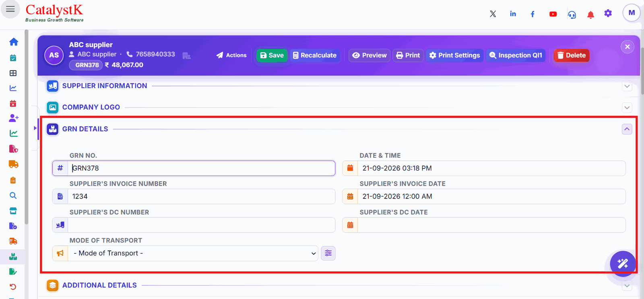The image size is (644, 299).
Task: Click the building icon beside phone number
Action: 186,55
